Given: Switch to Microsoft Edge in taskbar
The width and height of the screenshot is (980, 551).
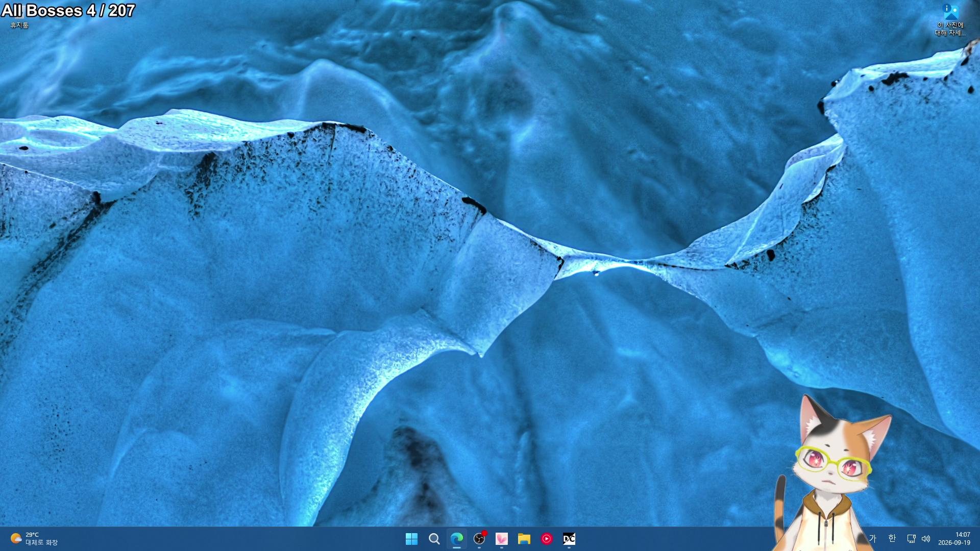Looking at the screenshot, I should pyautogui.click(x=456, y=539).
